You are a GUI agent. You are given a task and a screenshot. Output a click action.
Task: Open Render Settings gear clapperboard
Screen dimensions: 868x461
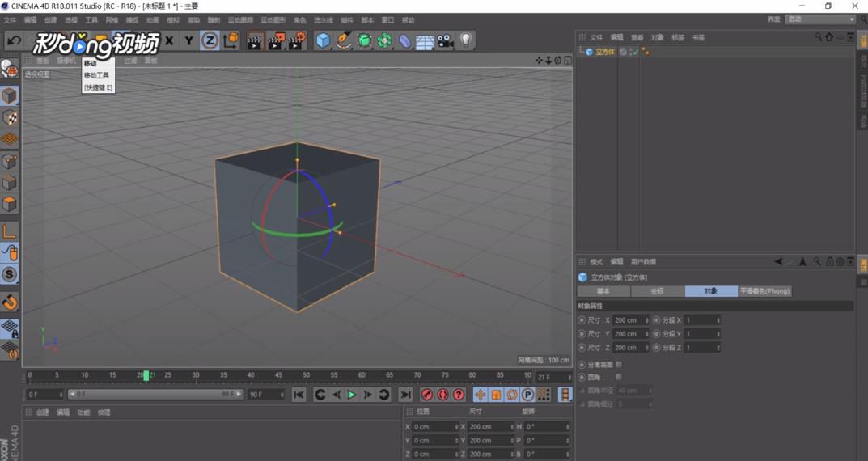(x=297, y=40)
